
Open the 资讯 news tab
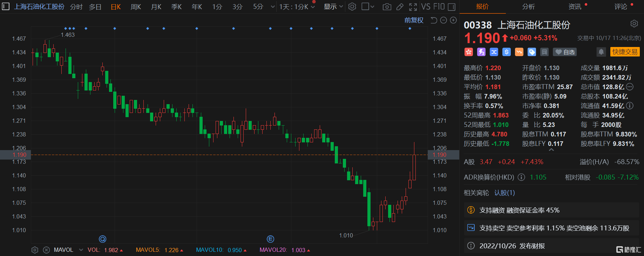pos(575,7)
